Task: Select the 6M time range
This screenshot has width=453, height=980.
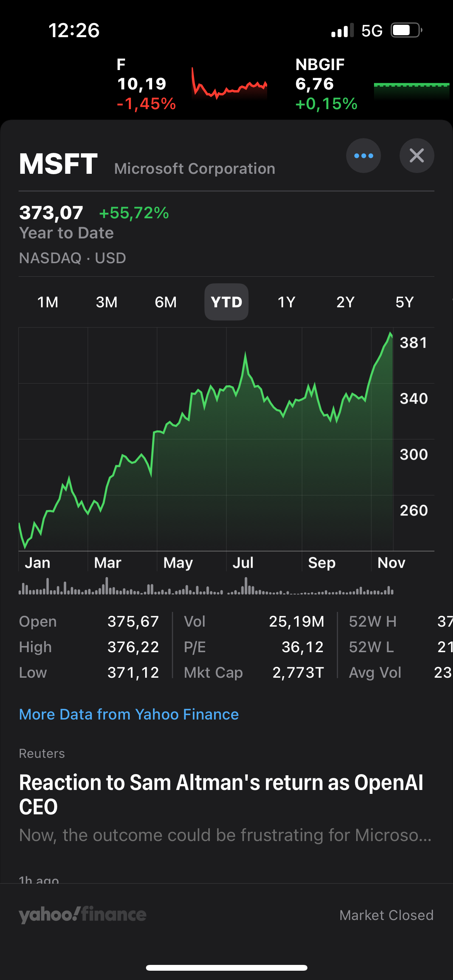Action: pyautogui.click(x=166, y=302)
